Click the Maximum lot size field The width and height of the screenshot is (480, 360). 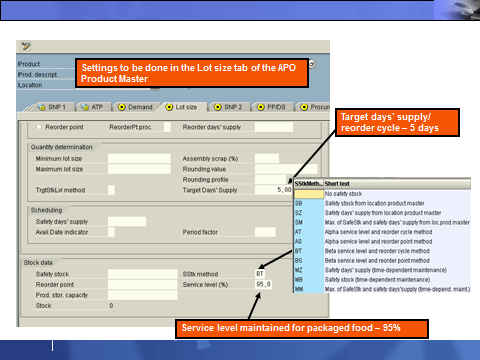click(x=139, y=169)
